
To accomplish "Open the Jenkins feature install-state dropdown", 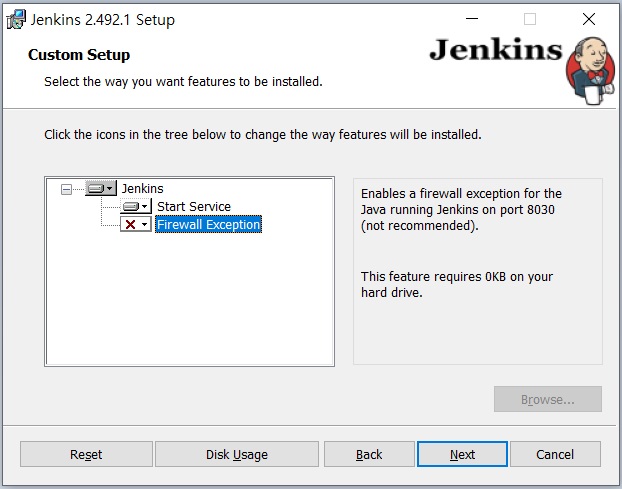I will tap(101, 188).
